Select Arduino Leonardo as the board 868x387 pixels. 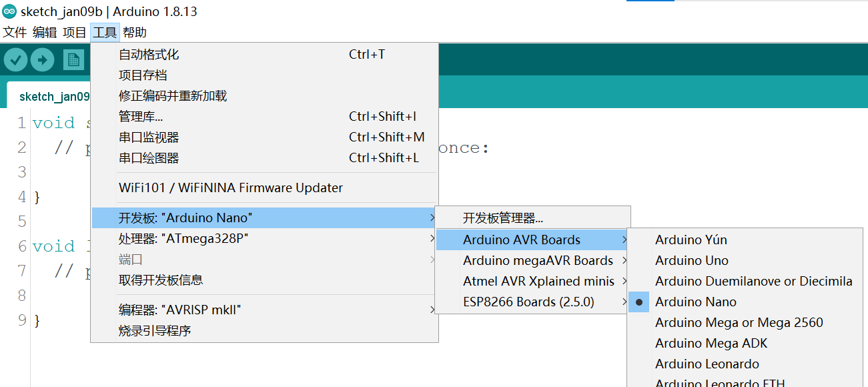[707, 364]
